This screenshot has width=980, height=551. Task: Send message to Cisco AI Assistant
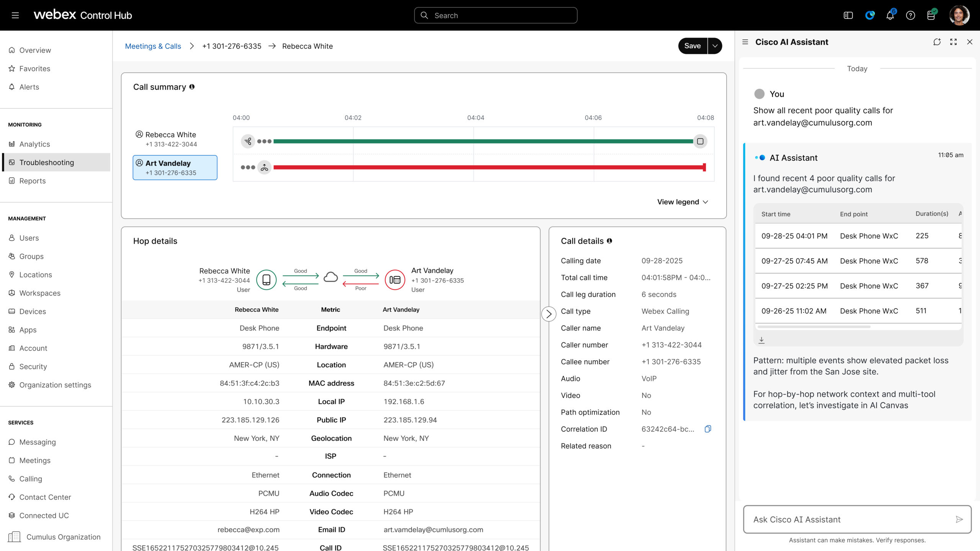[x=959, y=519]
